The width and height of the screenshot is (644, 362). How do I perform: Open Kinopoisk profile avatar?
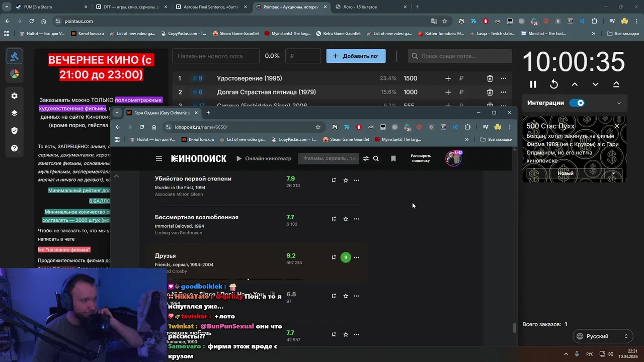(x=453, y=158)
